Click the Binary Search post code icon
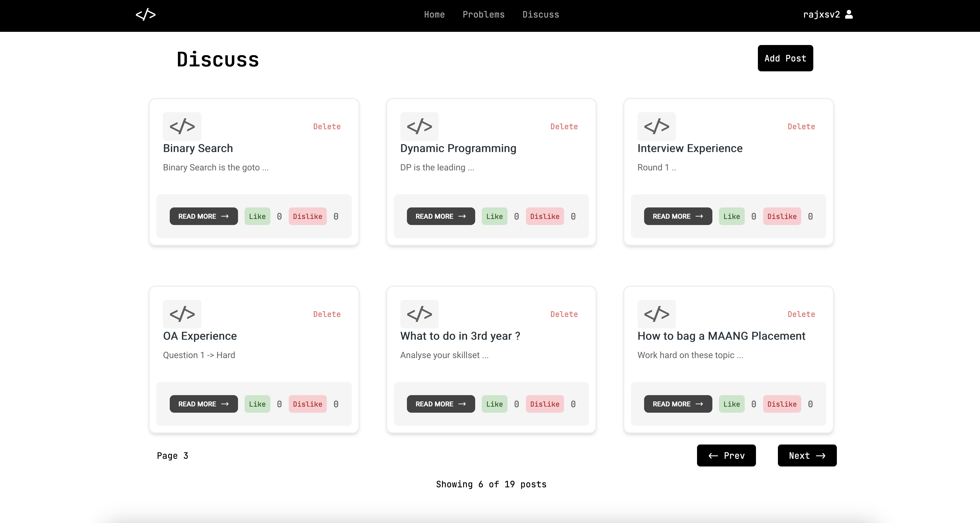Image resolution: width=980 pixels, height=523 pixels. coord(182,126)
